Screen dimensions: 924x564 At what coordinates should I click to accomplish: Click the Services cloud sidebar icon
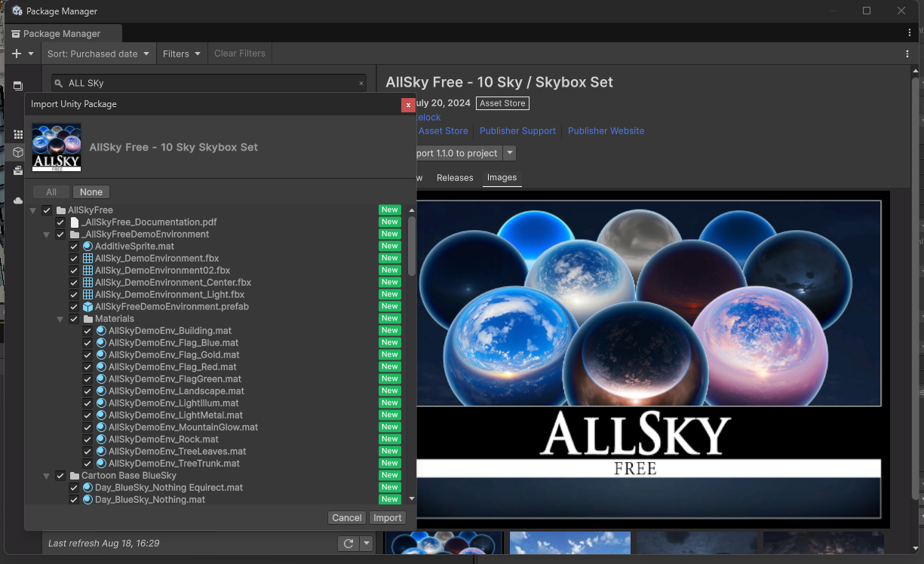point(18,201)
